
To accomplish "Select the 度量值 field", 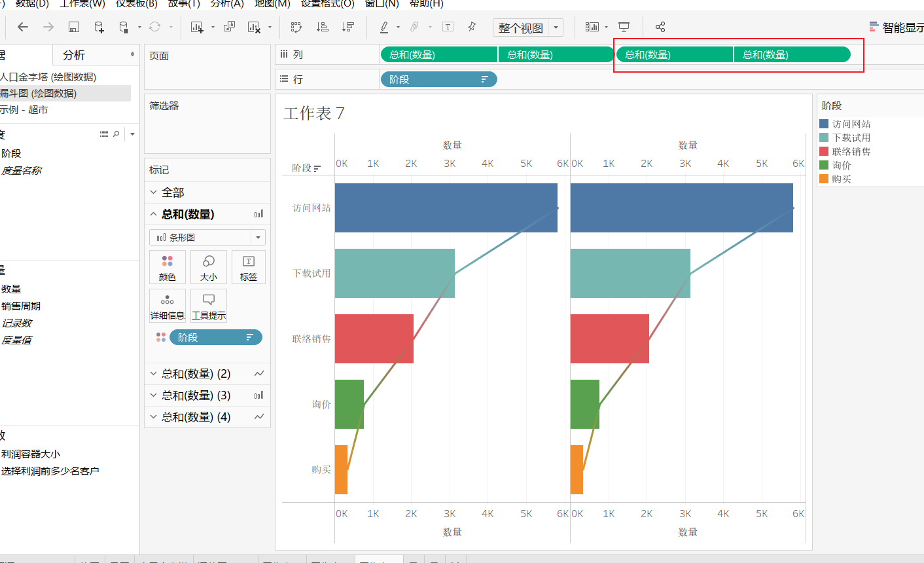I will (x=16, y=340).
